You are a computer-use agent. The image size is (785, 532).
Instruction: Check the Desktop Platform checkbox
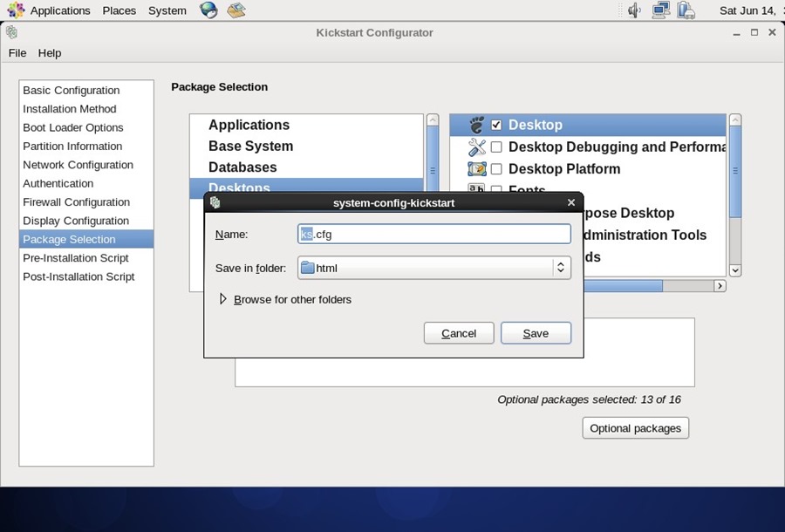(496, 168)
